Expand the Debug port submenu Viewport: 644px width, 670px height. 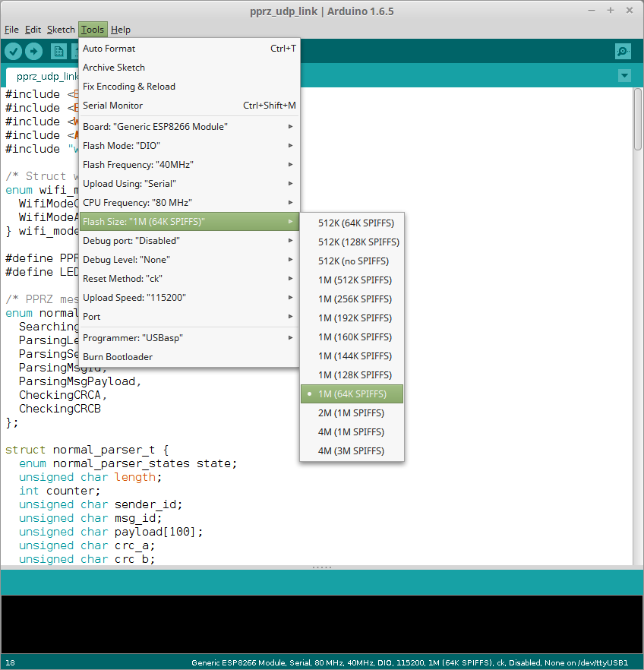pyautogui.click(x=189, y=241)
